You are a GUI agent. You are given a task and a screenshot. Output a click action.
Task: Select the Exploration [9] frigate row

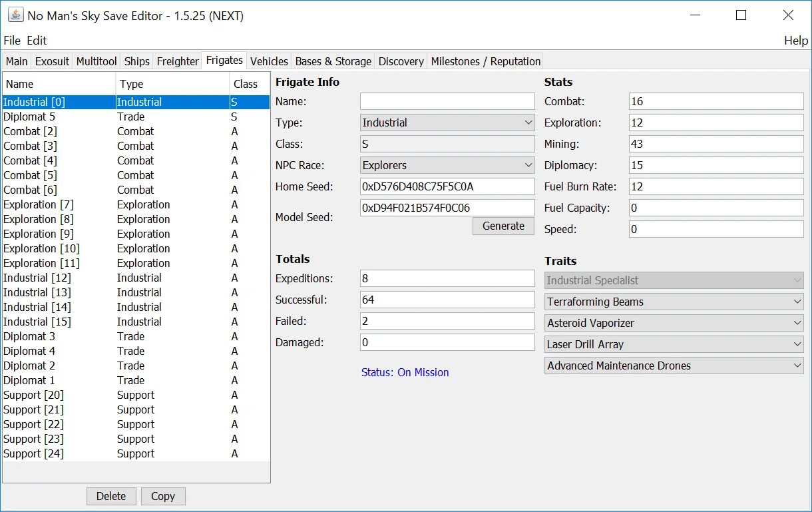click(136, 234)
